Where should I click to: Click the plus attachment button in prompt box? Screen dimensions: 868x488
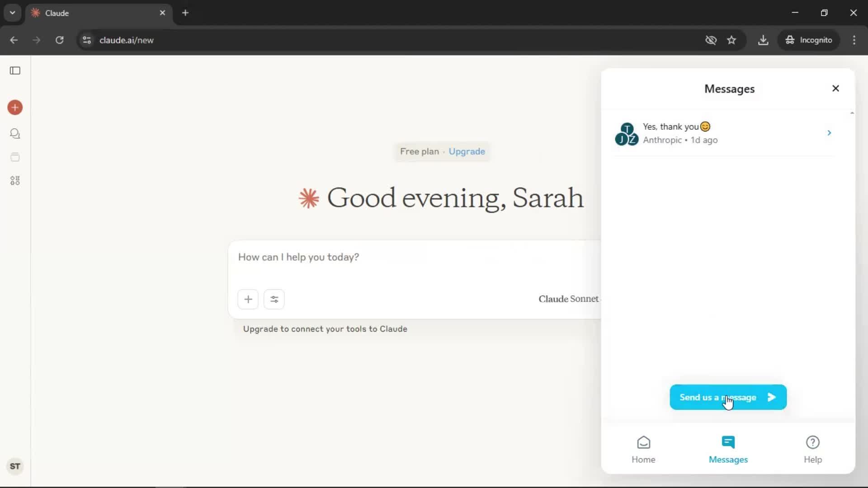(248, 299)
